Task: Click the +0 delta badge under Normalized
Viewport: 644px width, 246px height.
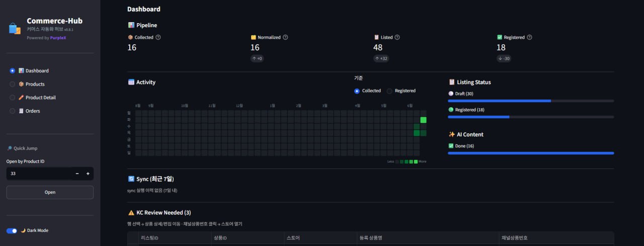Action: click(258, 58)
